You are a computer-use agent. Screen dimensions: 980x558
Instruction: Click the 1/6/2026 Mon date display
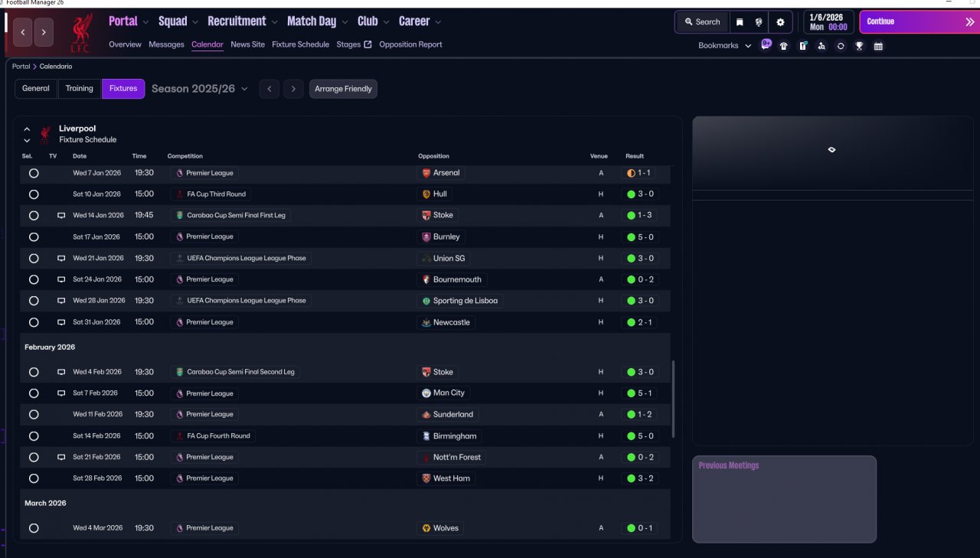click(828, 22)
